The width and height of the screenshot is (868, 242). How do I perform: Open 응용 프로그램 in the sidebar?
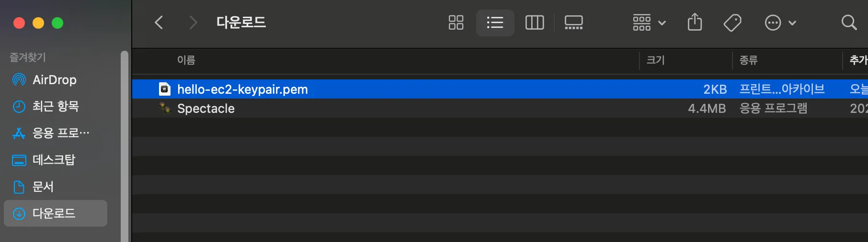[55, 133]
